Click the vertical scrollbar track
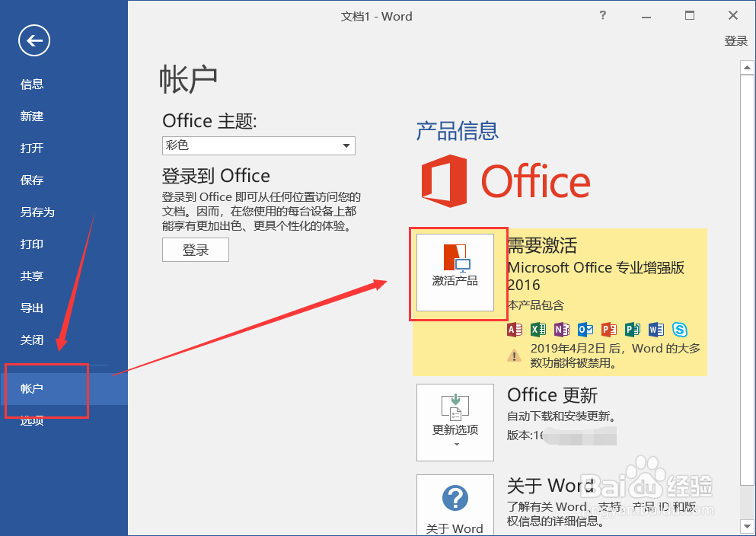This screenshot has height=536, width=756. click(747, 502)
